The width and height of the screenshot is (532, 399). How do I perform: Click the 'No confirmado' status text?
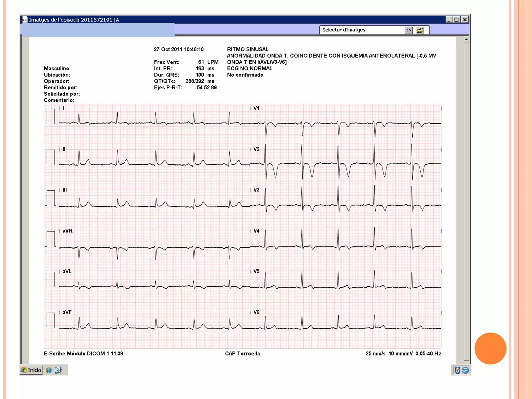[245, 75]
